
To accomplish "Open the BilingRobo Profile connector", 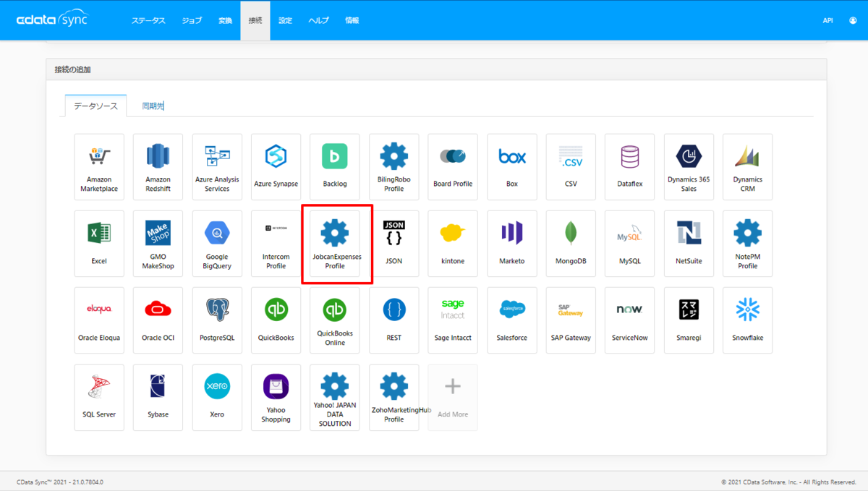I will pyautogui.click(x=393, y=167).
